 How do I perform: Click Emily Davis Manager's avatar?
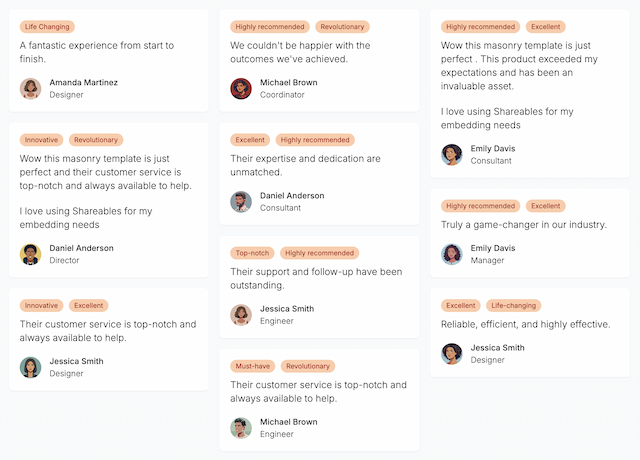pos(452,254)
